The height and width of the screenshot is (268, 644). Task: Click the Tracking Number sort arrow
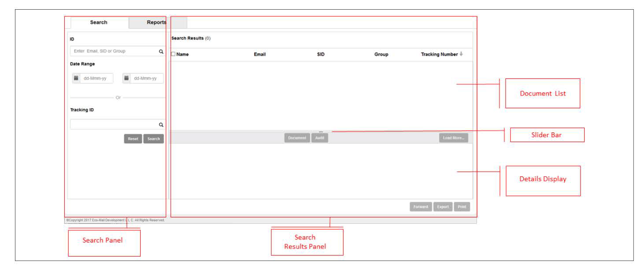[461, 54]
